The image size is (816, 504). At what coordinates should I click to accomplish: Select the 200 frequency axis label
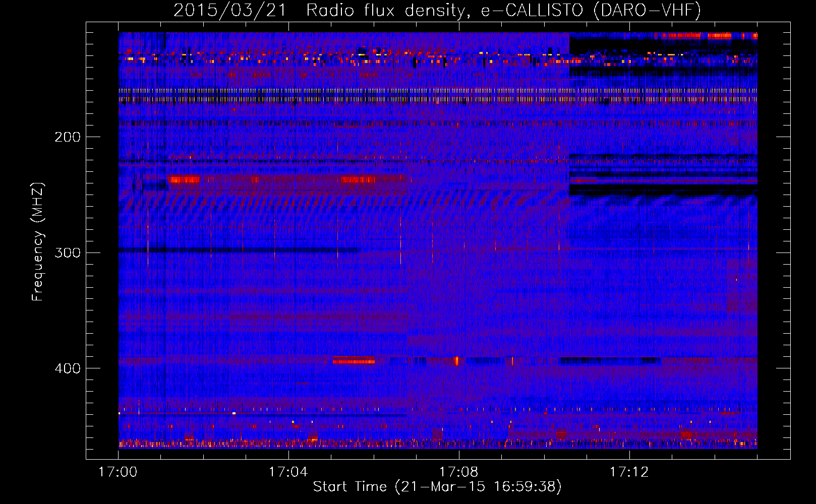[x=68, y=137]
